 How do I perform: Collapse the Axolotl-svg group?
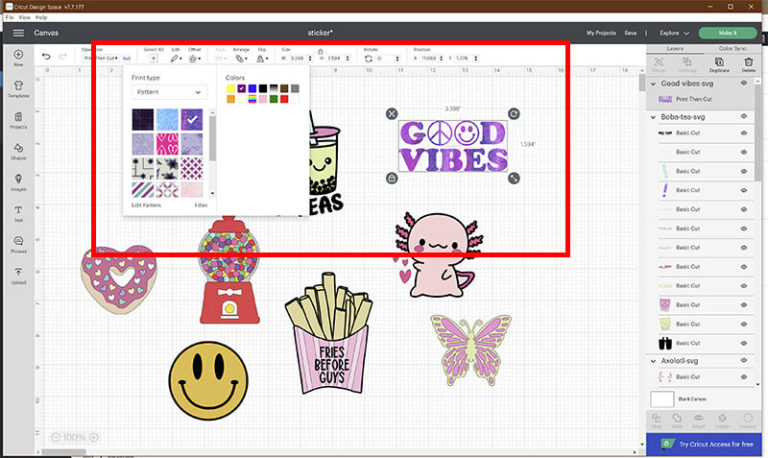point(653,361)
